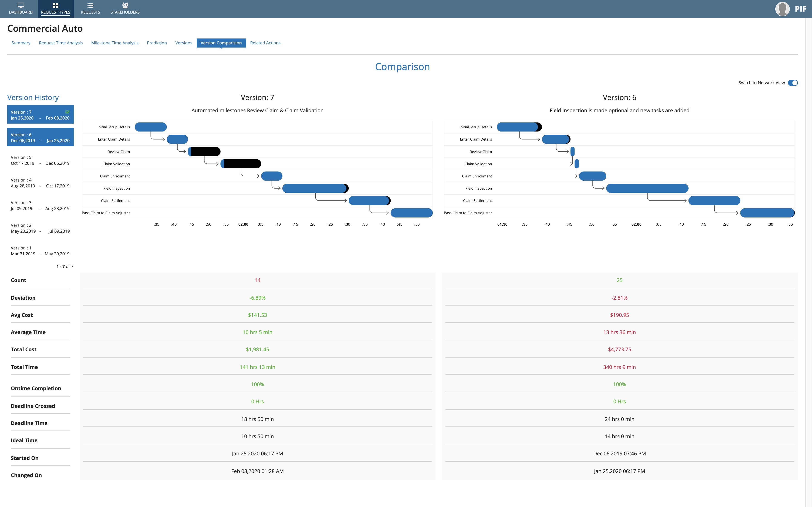Go to the Prediction tab
This screenshot has height=507, width=812.
pos(157,43)
